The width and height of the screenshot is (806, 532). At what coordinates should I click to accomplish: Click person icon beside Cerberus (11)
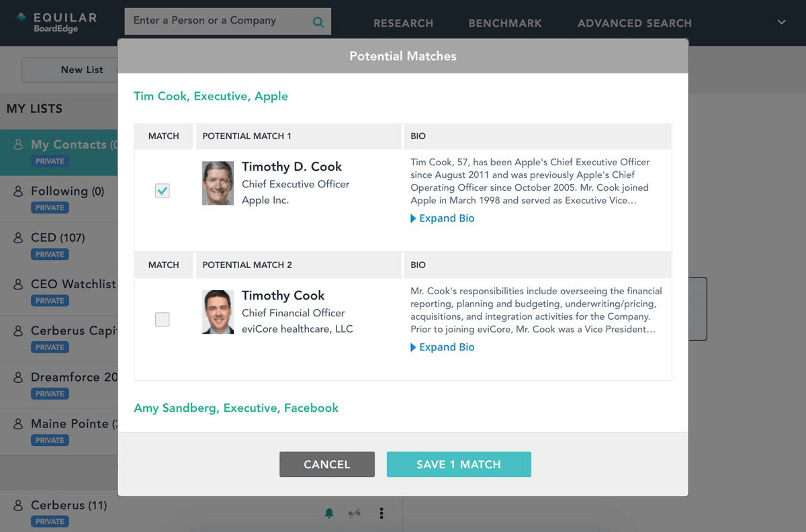(19, 505)
